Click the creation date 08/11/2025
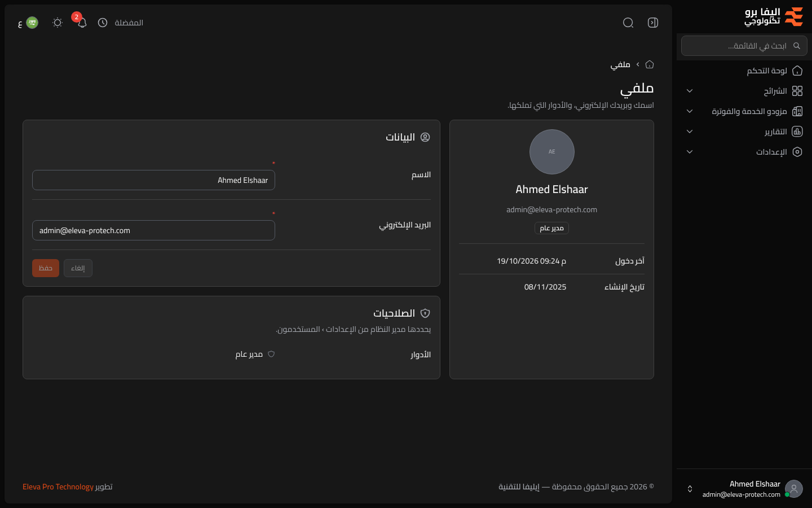Screen dimensions: 812x508 click(x=545, y=287)
